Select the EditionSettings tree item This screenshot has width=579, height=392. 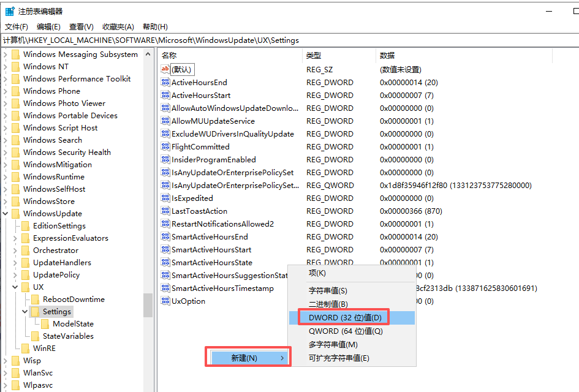click(59, 226)
